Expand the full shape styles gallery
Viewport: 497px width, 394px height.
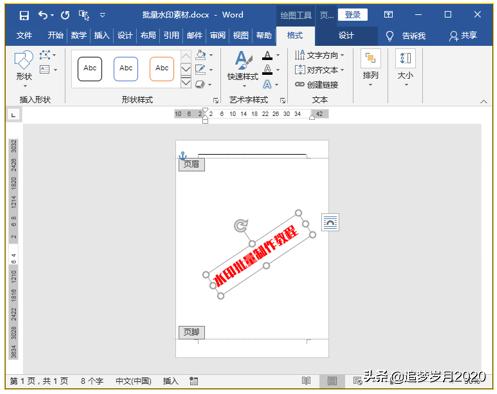coord(186,82)
